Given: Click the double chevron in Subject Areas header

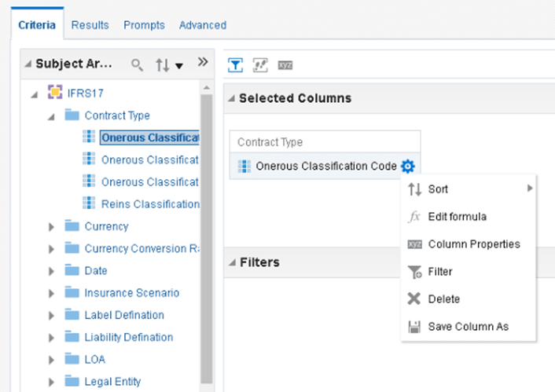Looking at the screenshot, I should tap(202, 63).
